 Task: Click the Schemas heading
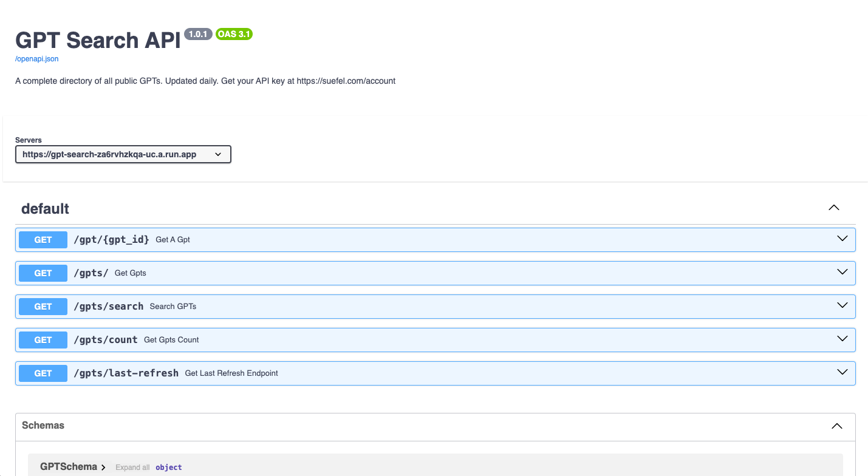pyautogui.click(x=43, y=426)
